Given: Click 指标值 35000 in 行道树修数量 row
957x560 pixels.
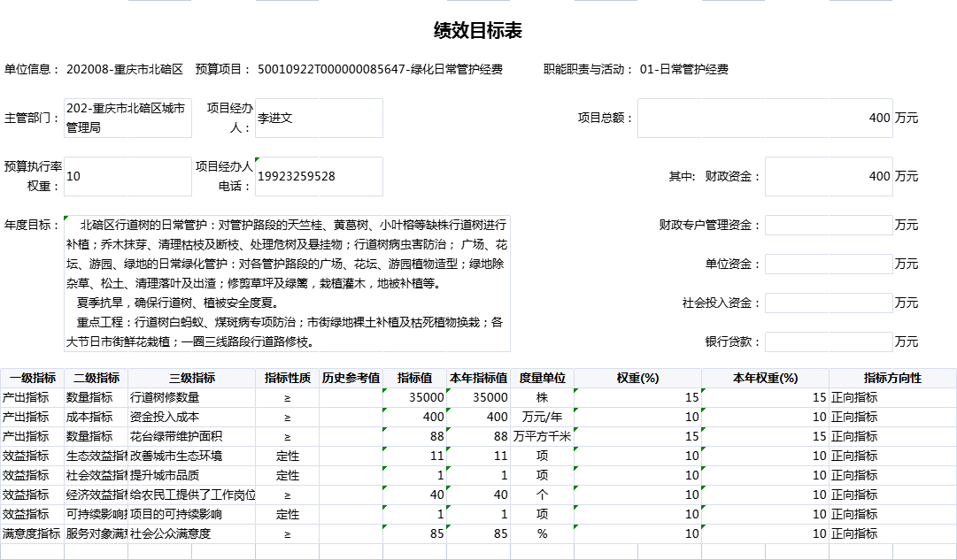Looking at the screenshot, I should click(415, 398).
